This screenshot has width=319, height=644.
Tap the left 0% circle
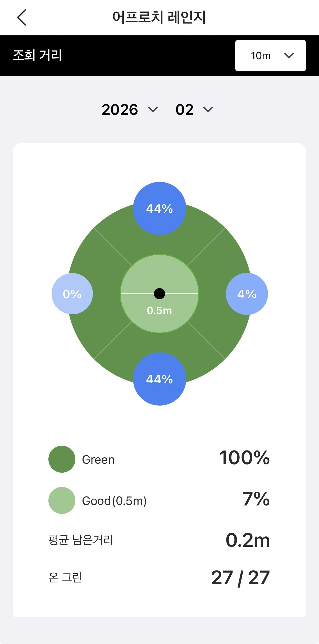pos(72,294)
